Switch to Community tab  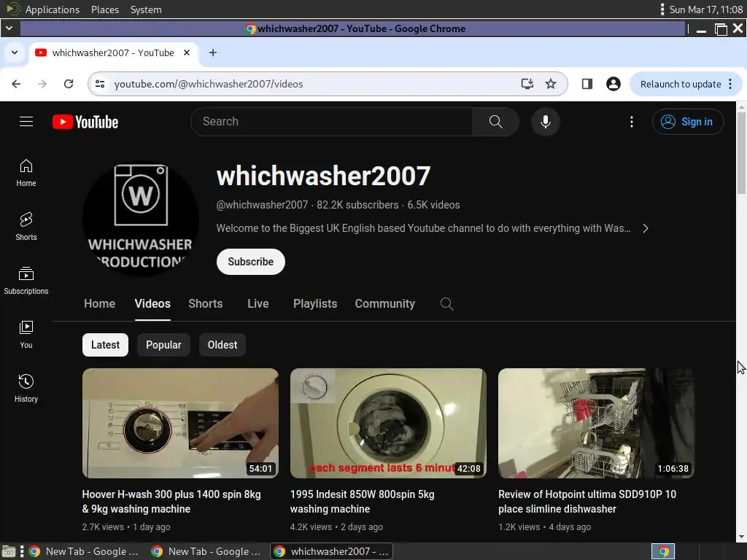pyautogui.click(x=385, y=304)
